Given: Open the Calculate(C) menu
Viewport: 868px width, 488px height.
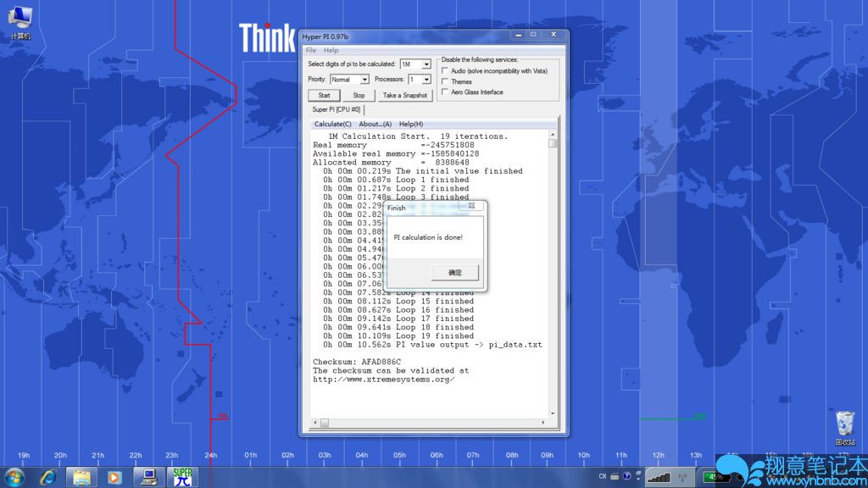Looking at the screenshot, I should click(x=332, y=124).
